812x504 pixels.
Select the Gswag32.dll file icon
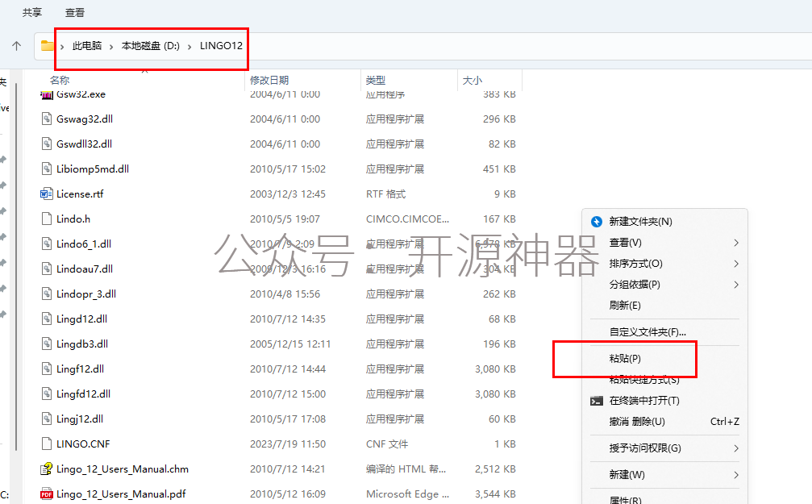point(47,119)
